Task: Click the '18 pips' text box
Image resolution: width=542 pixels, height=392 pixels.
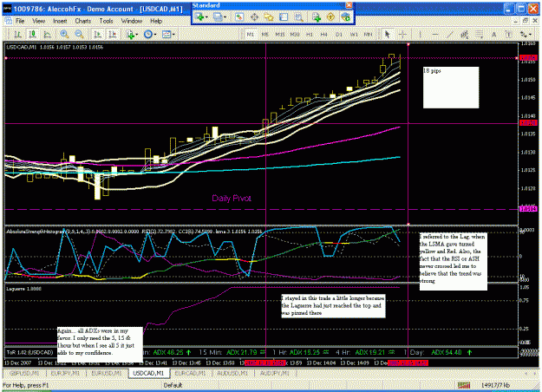Action: (451, 88)
